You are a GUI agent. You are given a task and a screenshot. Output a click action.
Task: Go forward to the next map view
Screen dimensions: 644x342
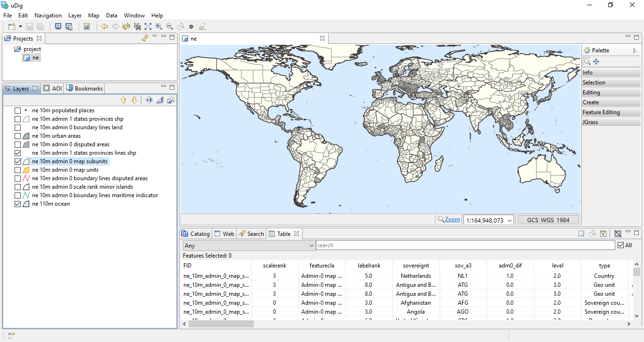click(116, 26)
